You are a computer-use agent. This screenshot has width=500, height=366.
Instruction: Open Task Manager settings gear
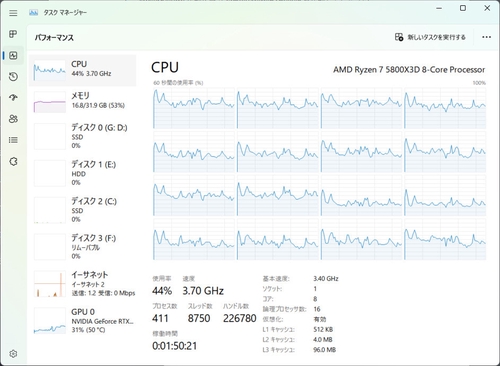(13, 354)
